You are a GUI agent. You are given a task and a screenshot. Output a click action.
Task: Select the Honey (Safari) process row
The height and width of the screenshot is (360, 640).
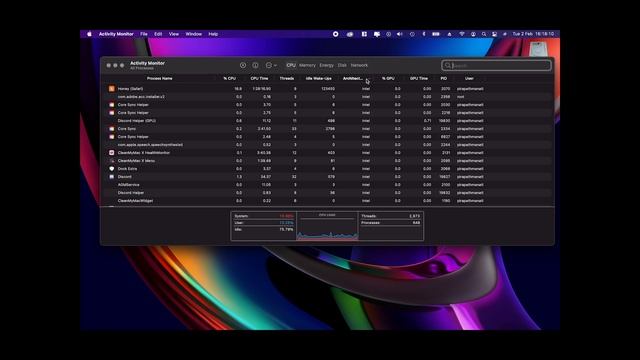(x=327, y=89)
